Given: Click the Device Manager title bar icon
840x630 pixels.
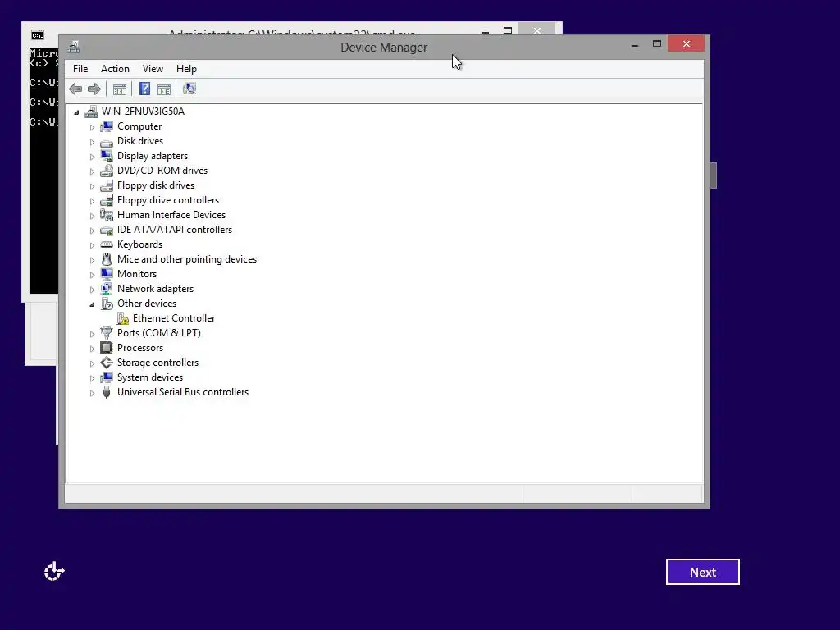Looking at the screenshot, I should 73,47.
